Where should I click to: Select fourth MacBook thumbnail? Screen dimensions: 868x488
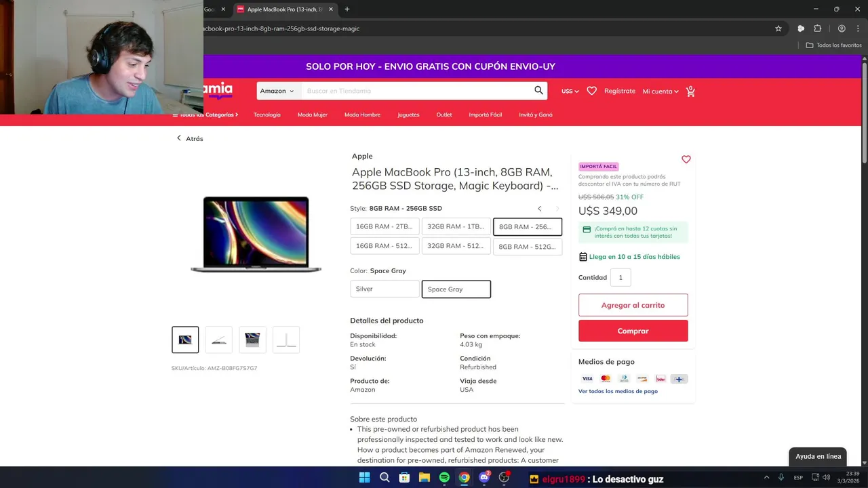point(286,340)
